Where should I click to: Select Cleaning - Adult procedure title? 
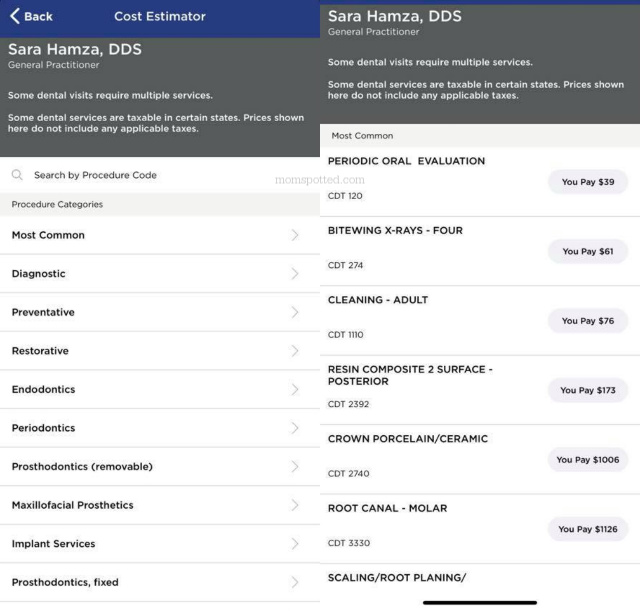pyautogui.click(x=378, y=300)
